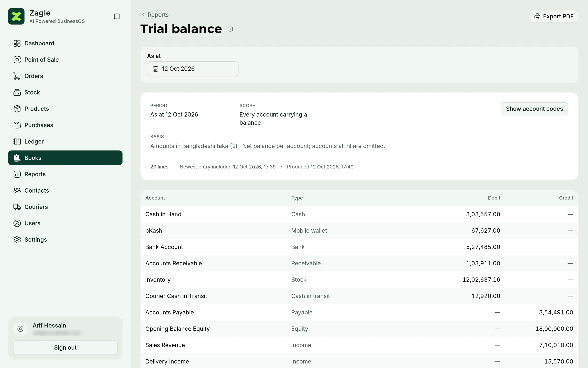Click the Users avatar icon

[17, 223]
